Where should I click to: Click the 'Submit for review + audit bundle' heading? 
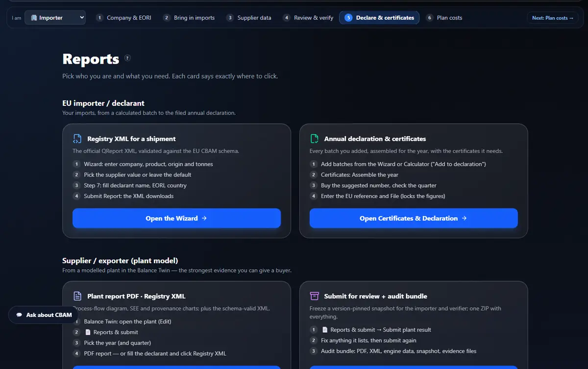coord(375,296)
